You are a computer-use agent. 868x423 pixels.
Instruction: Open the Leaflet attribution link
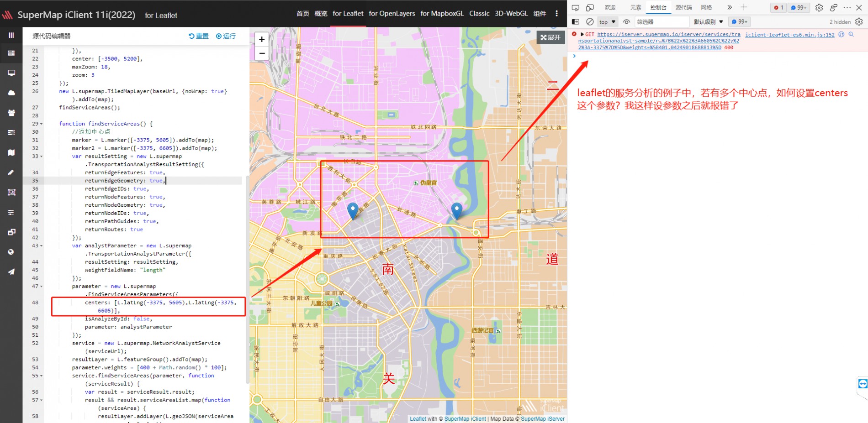point(418,419)
